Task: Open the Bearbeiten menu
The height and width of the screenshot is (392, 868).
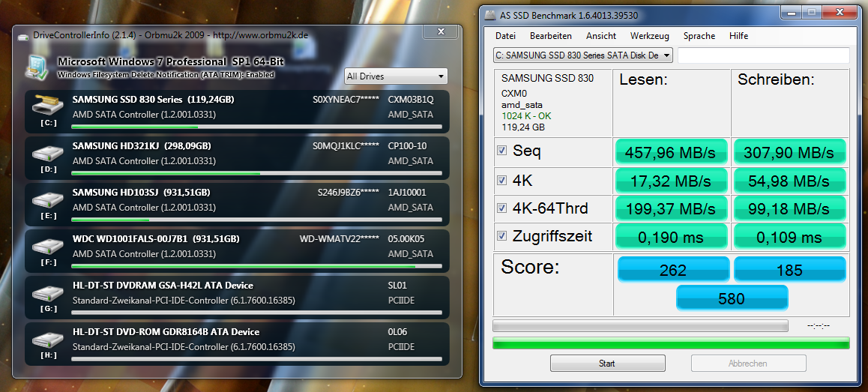Action: tap(551, 36)
